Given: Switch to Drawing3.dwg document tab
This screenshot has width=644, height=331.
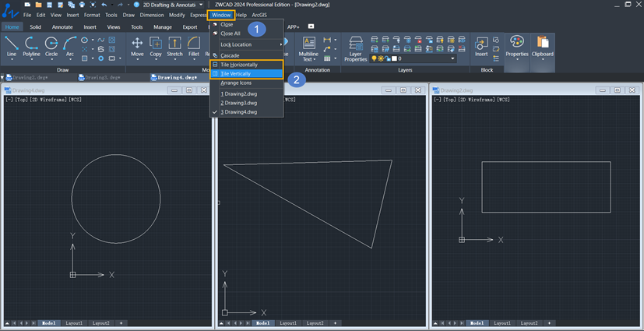Looking at the screenshot, I should [103, 77].
